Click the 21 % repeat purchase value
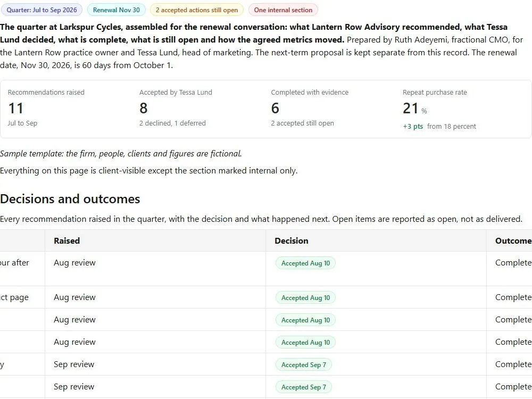Image resolution: width=532 pixels, height=399 pixels. pos(414,108)
